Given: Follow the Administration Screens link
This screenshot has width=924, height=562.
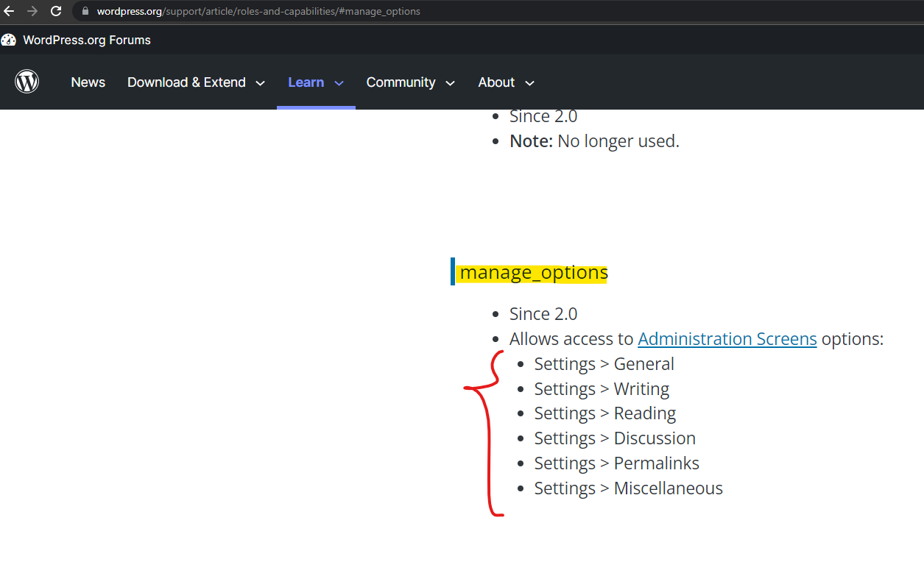Looking at the screenshot, I should click(727, 339).
